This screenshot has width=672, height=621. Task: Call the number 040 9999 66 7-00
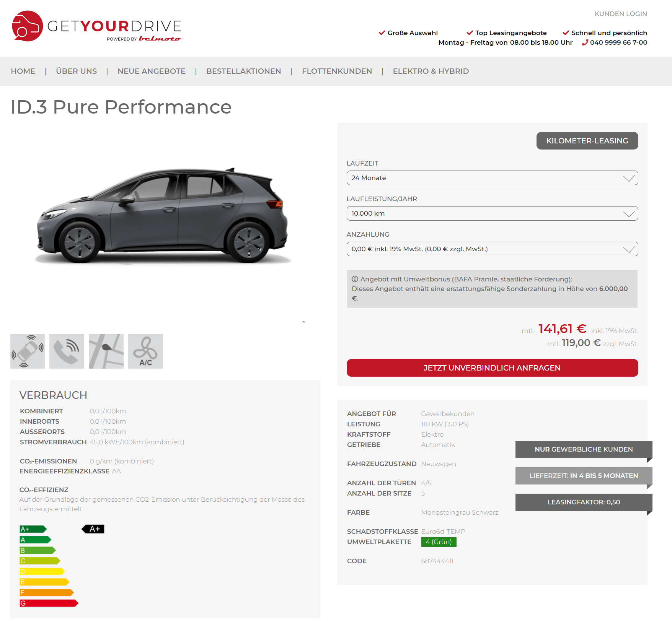click(x=618, y=42)
